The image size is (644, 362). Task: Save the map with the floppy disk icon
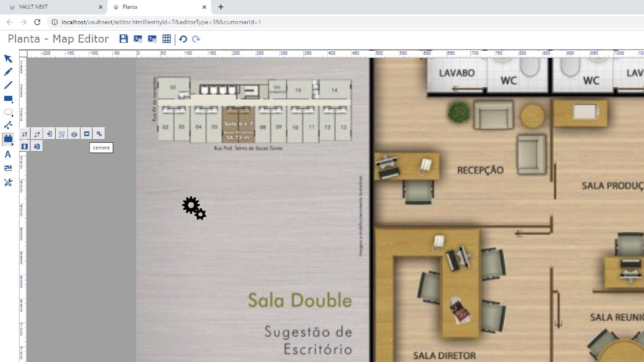123,39
